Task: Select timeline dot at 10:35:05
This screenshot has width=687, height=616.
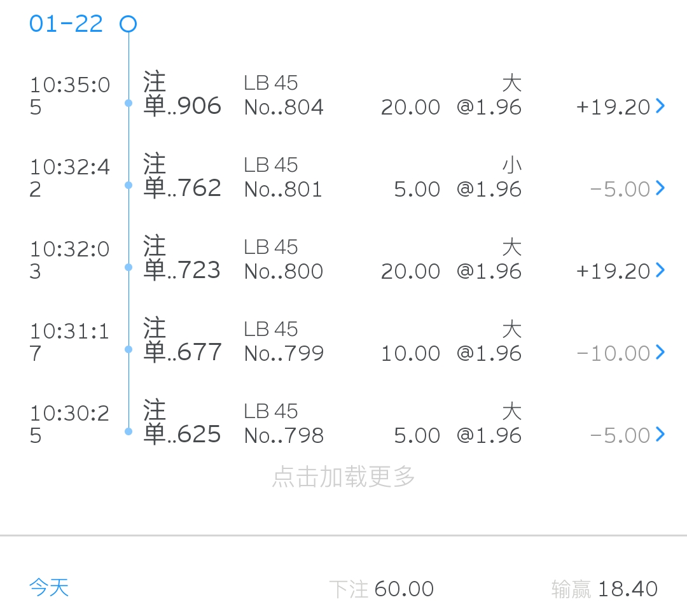Action: coord(128,103)
